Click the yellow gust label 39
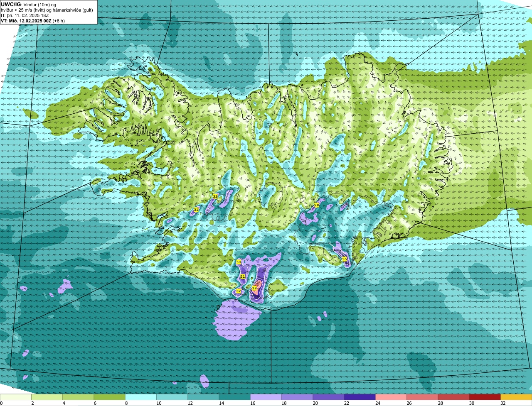Viewport: 532px width, 406px height. [x=254, y=288]
